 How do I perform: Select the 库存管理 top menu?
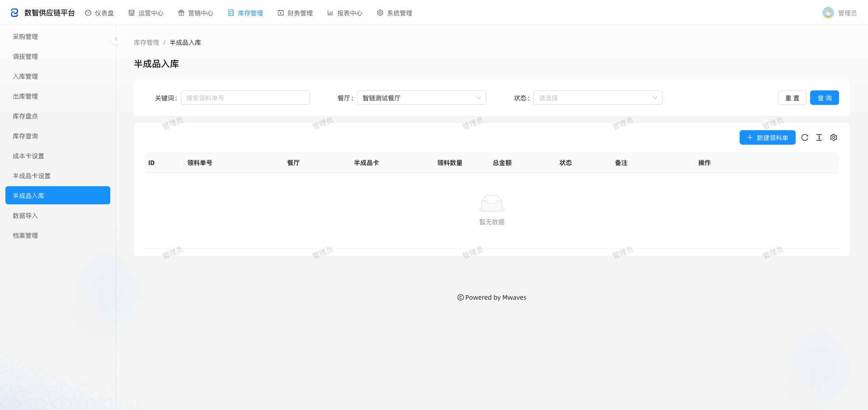click(x=245, y=13)
